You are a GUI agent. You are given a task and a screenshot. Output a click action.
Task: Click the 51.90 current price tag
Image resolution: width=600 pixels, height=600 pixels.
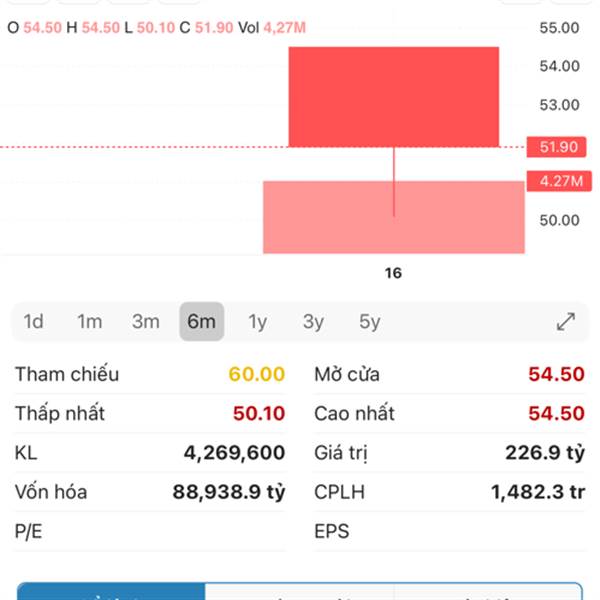[558, 147]
